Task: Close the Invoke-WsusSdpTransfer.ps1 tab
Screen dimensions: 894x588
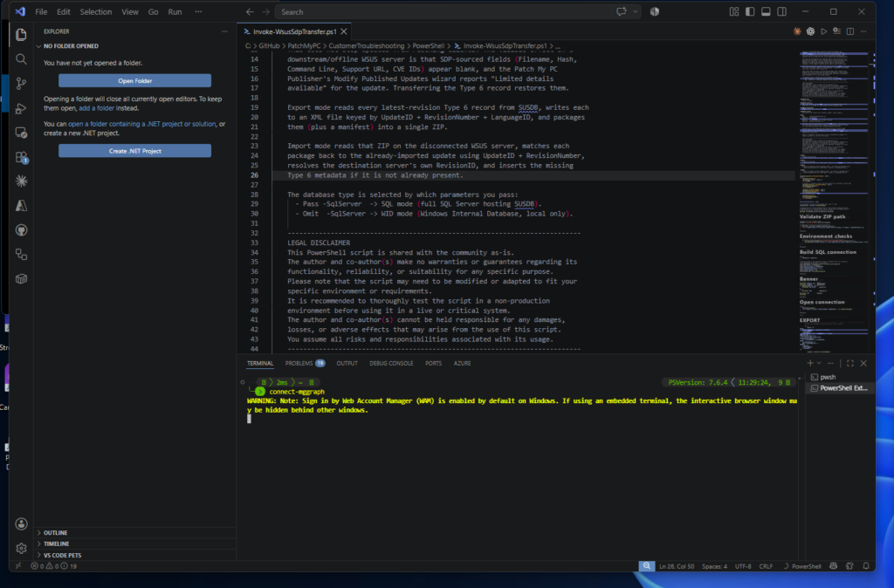Action: (x=344, y=31)
